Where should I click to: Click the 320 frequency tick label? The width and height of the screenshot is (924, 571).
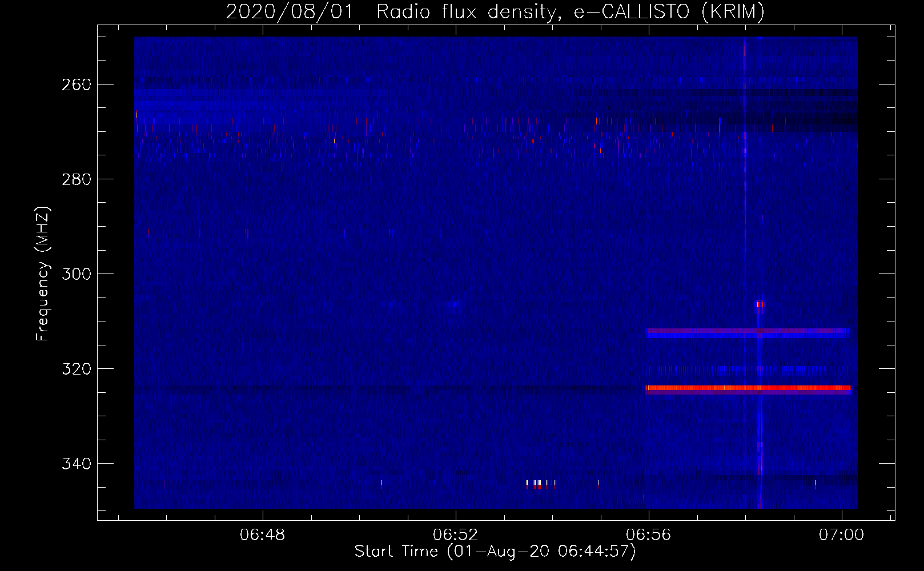76,369
